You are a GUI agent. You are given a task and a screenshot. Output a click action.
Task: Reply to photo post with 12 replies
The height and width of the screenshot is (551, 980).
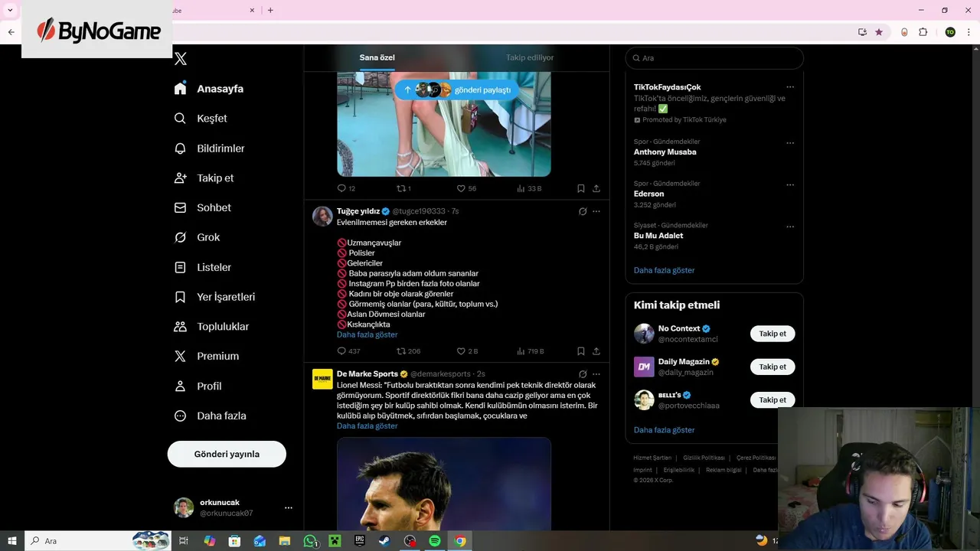[x=346, y=188]
